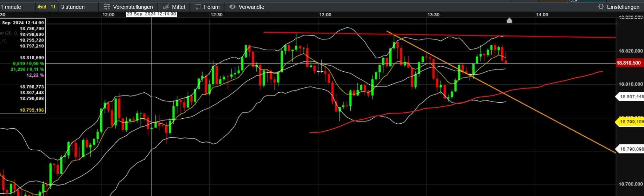
Task: Click the Sep. 2024 12:14:00 info box header
Action: pos(23,23)
